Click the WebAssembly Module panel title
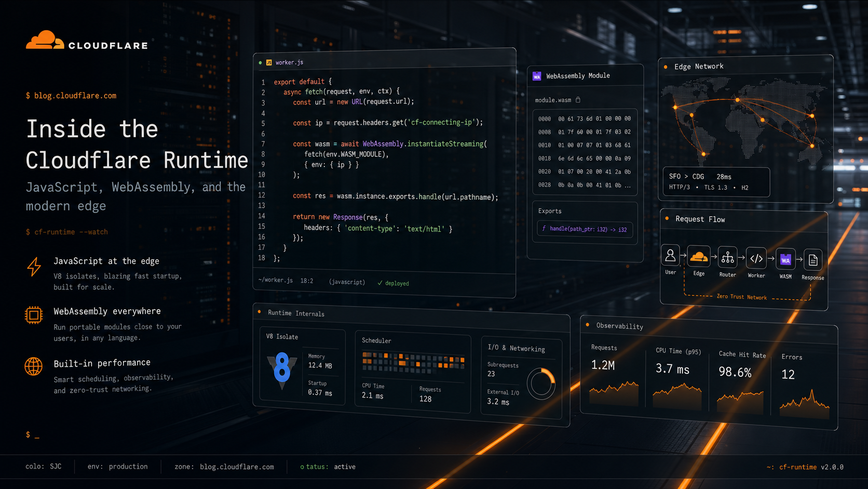The image size is (868, 489). tap(578, 76)
